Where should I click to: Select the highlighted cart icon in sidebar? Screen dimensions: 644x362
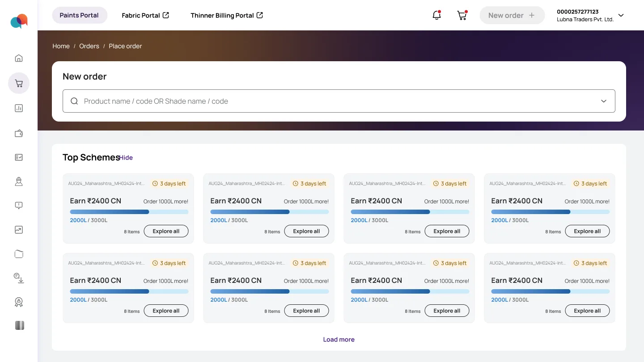[19, 83]
